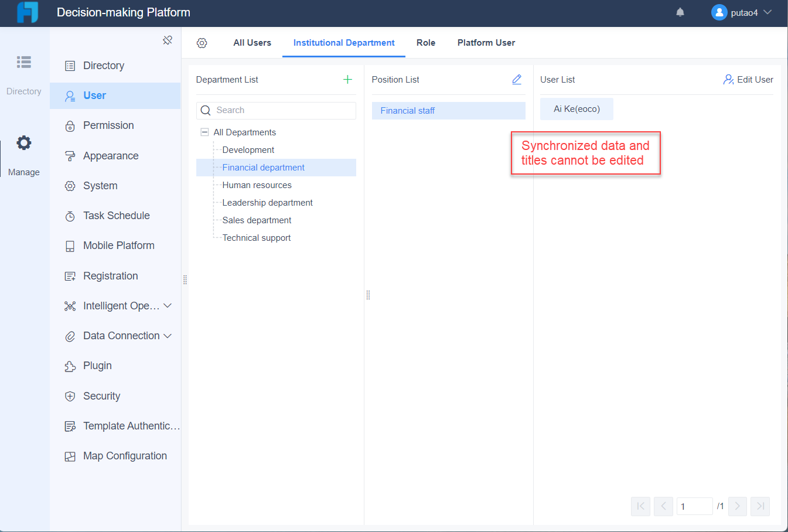Click the gear icon beside the tabs

202,42
